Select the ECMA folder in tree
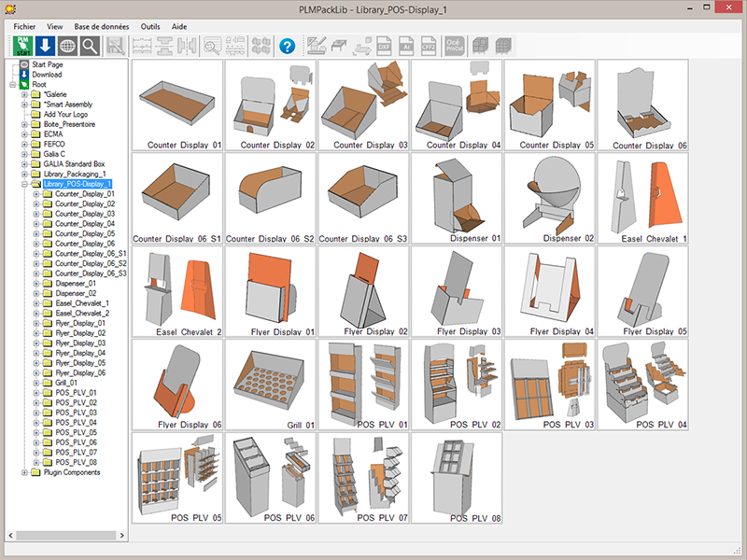Image resolution: width=747 pixels, height=560 pixels. point(52,133)
